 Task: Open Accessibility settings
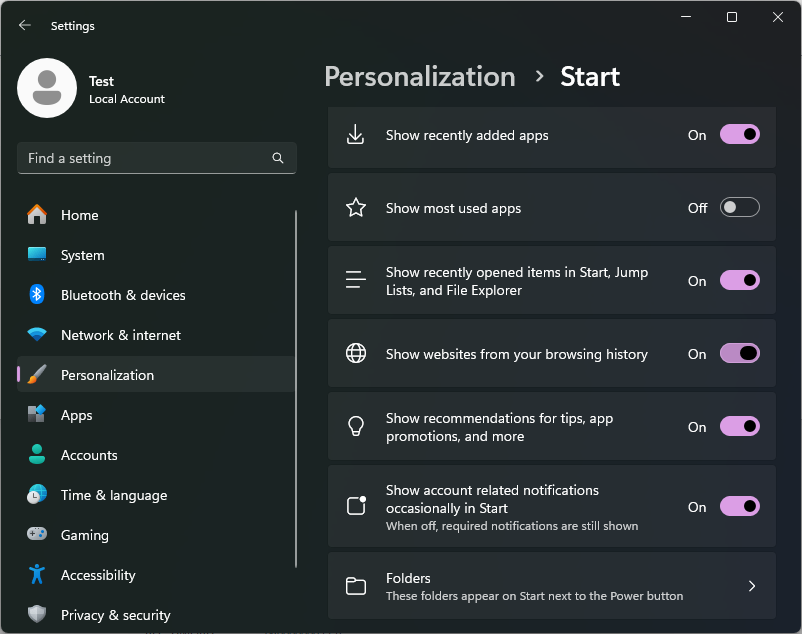coord(156,575)
